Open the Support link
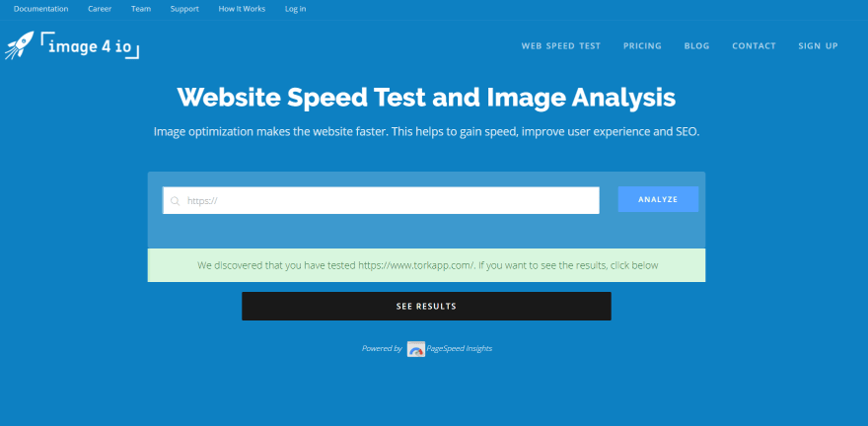 (184, 9)
